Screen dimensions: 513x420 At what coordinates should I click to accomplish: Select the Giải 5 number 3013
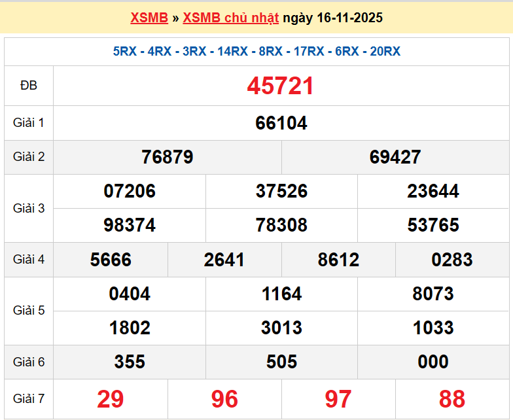281,328
